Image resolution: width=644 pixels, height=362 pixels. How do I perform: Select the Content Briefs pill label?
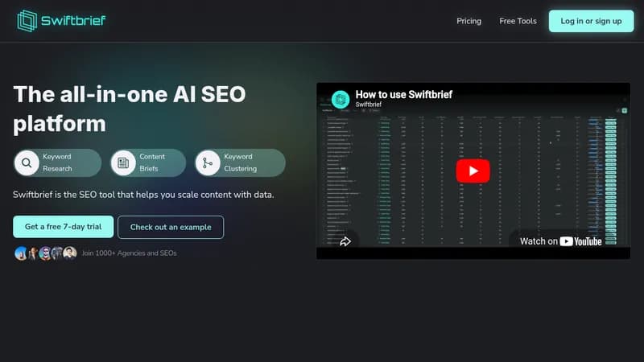point(151,162)
